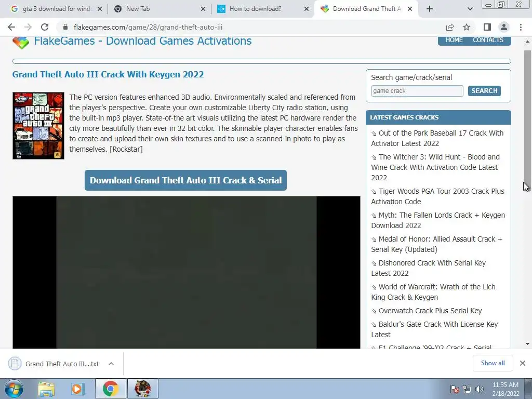Open the GTA game taskbar icon
Screen dimensions: 532x399
(x=142, y=389)
